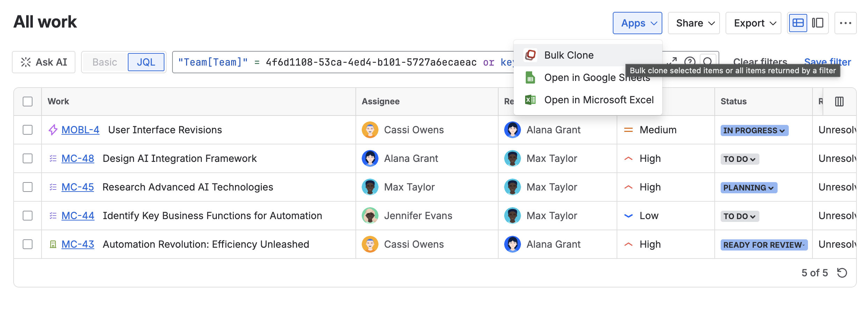
Task: Open the Share dropdown menu
Action: [694, 23]
